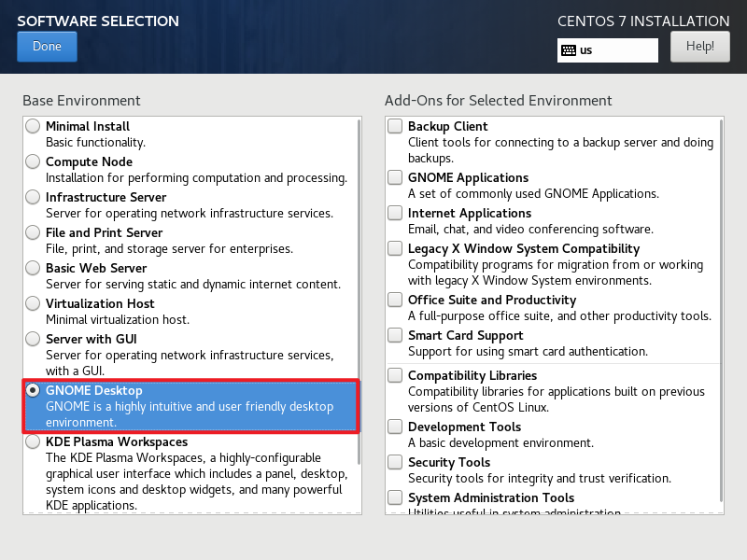Check the Security Tools add-on
This screenshot has height=560, width=747.
tap(395, 461)
